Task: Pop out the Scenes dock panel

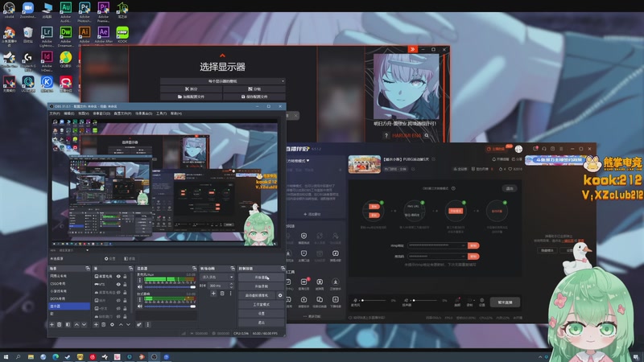Action: tap(88, 269)
